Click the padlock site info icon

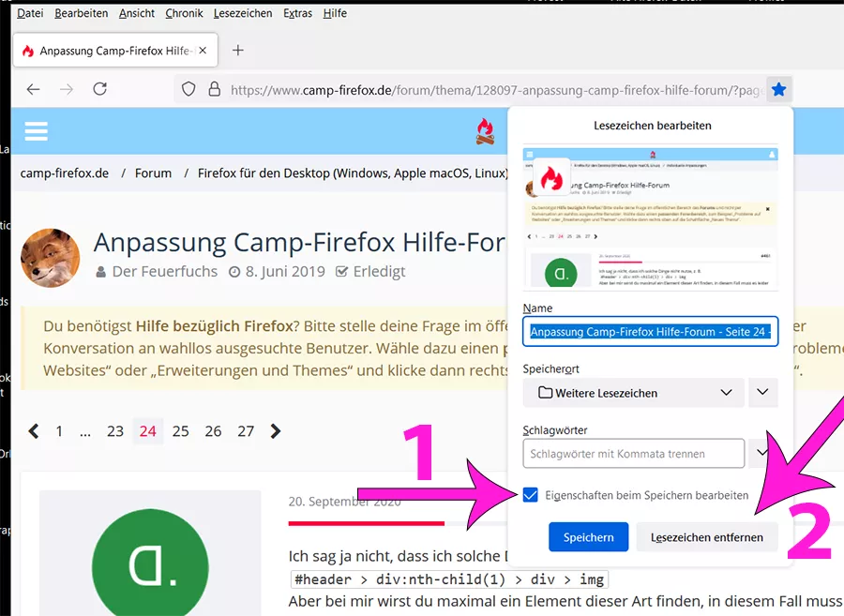point(214,89)
